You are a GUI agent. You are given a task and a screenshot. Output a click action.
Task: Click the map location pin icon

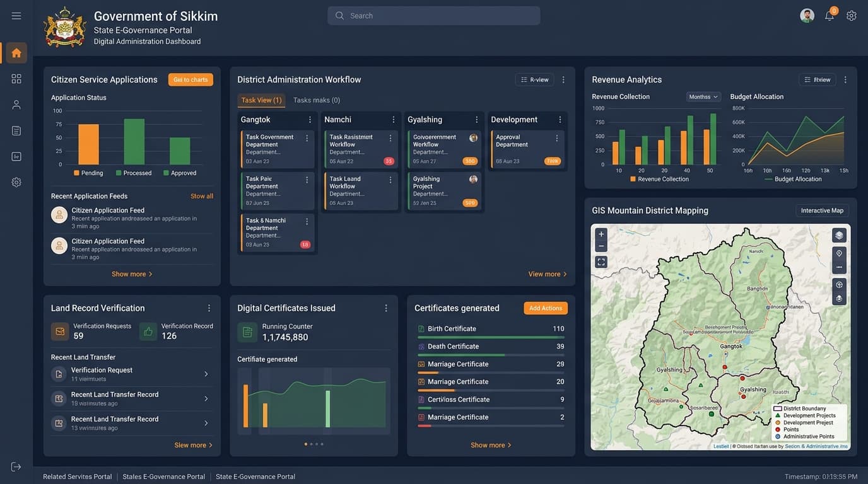[839, 253]
